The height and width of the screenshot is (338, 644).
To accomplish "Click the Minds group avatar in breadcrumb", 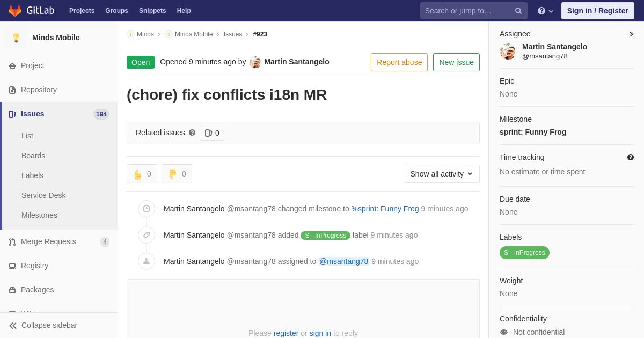I will click(130, 34).
